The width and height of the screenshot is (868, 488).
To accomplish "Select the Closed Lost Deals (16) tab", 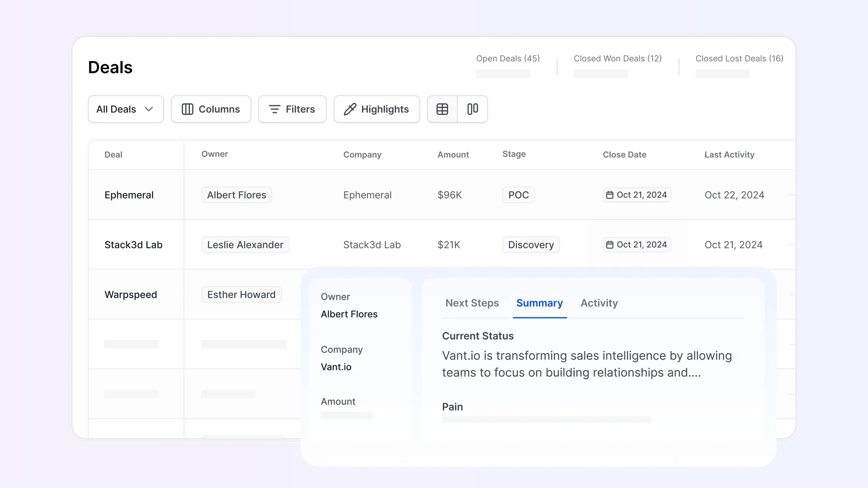I will 739,58.
